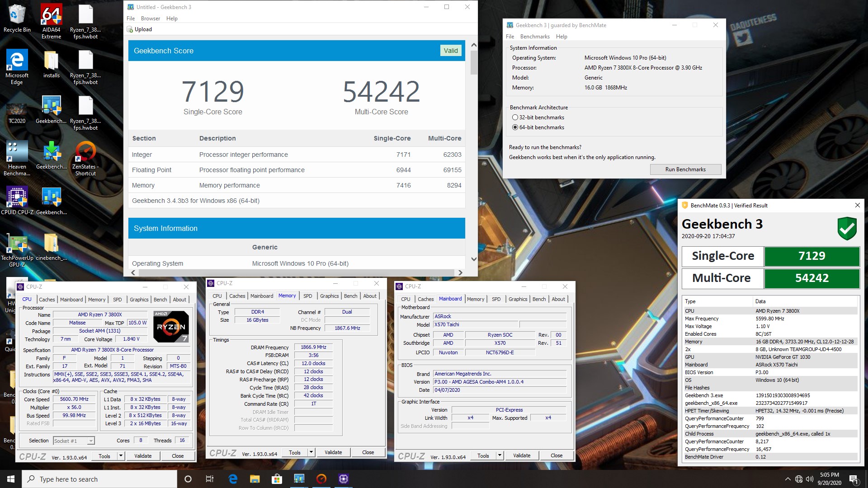This screenshot has height=488, width=868.
Task: Click Run Benchmarks button
Action: pos(685,169)
